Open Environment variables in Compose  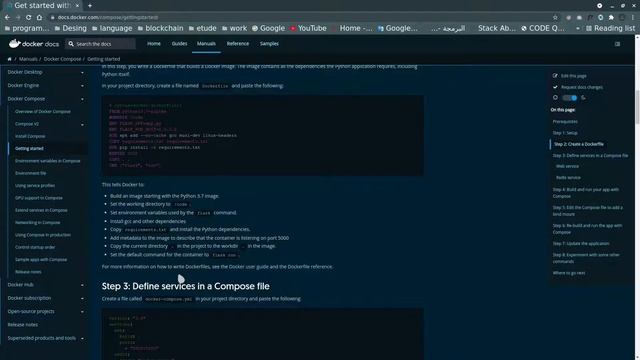click(48, 161)
